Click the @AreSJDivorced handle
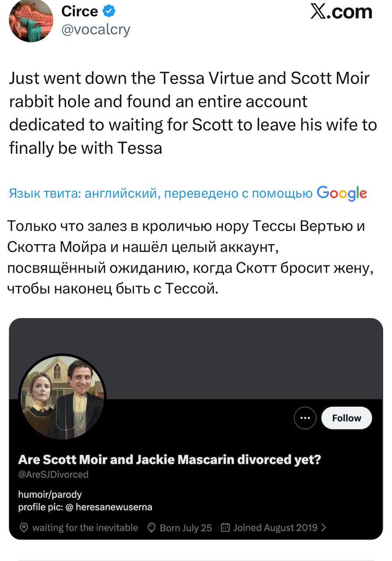This screenshot has width=392, height=561. tap(53, 474)
